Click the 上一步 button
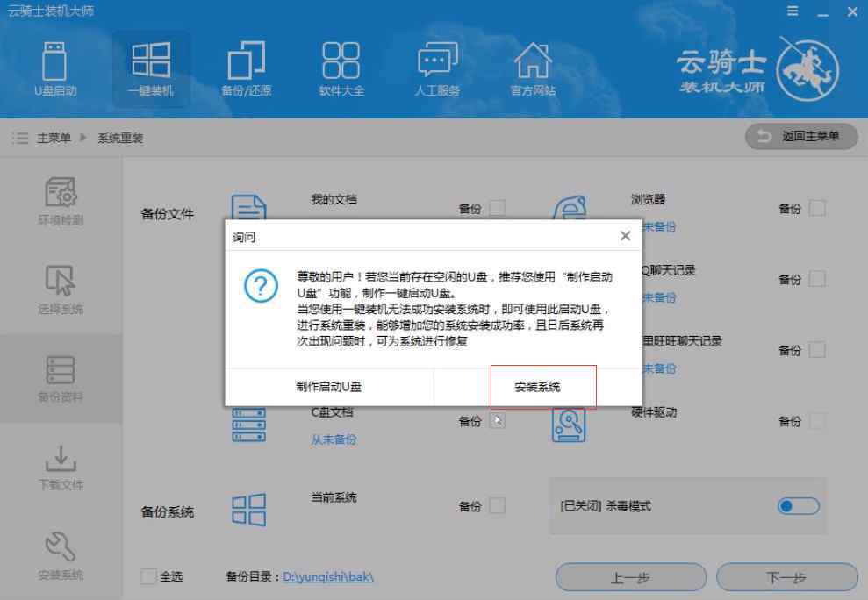Viewport: 868px width, 600px height. [630, 578]
